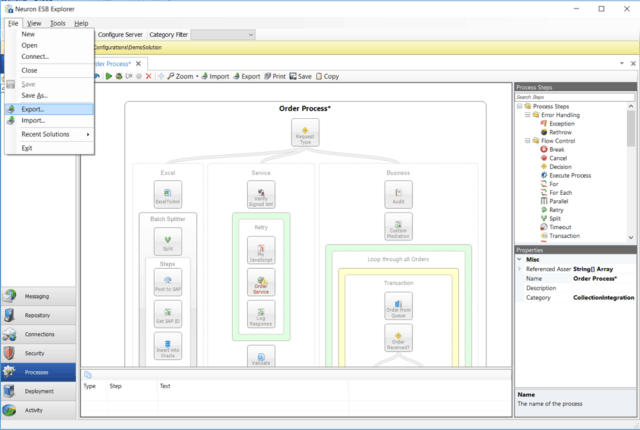This screenshot has height=430, width=640.
Task: Click the Search Steps input field
Action: [575, 97]
